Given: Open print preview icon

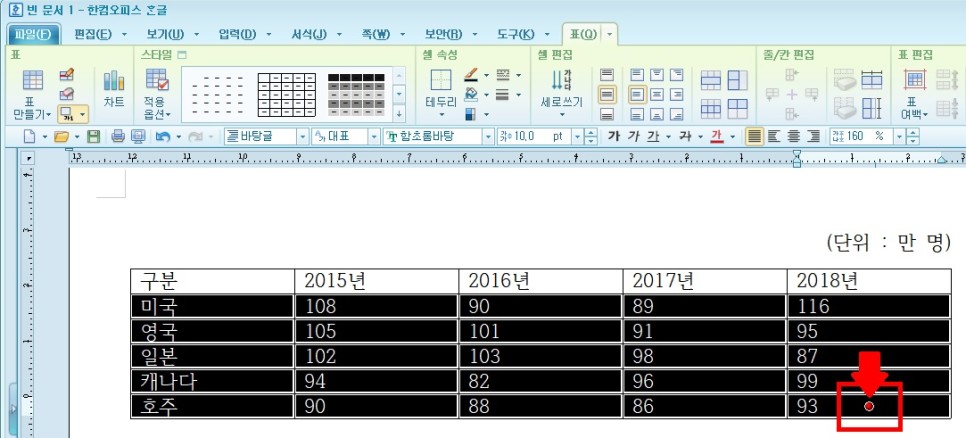Looking at the screenshot, I should pyautogui.click(x=138, y=137).
